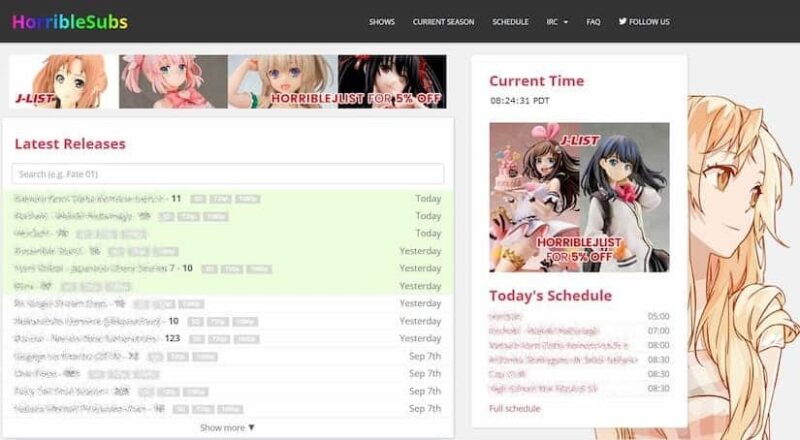Viewport: 800px width, 440px height.
Task: Open the schedule show airing at 08:00
Action: [x=559, y=346]
